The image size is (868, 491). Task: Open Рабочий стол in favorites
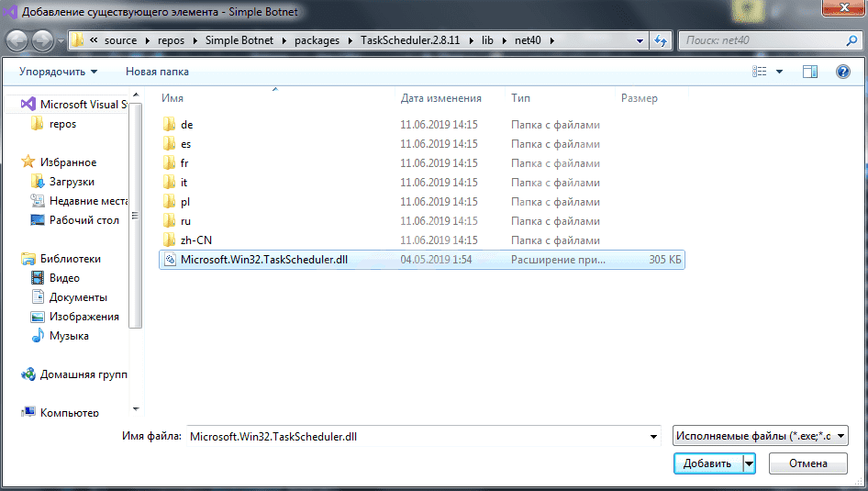(x=83, y=220)
